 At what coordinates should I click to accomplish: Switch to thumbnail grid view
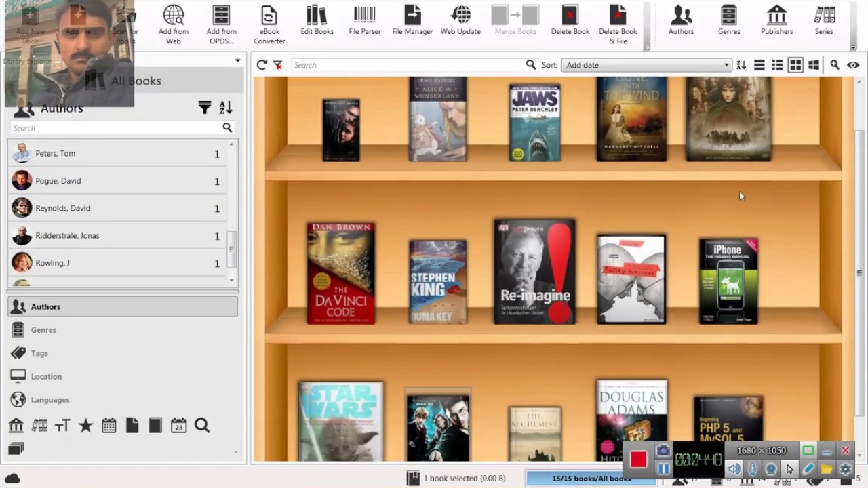point(795,65)
